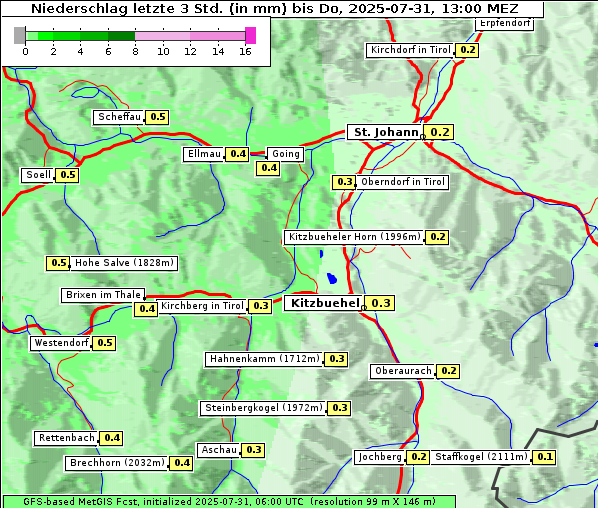This screenshot has height=508, width=598.
Task: Click the 0.2 value beside St. Johann
Action: pyautogui.click(x=439, y=132)
